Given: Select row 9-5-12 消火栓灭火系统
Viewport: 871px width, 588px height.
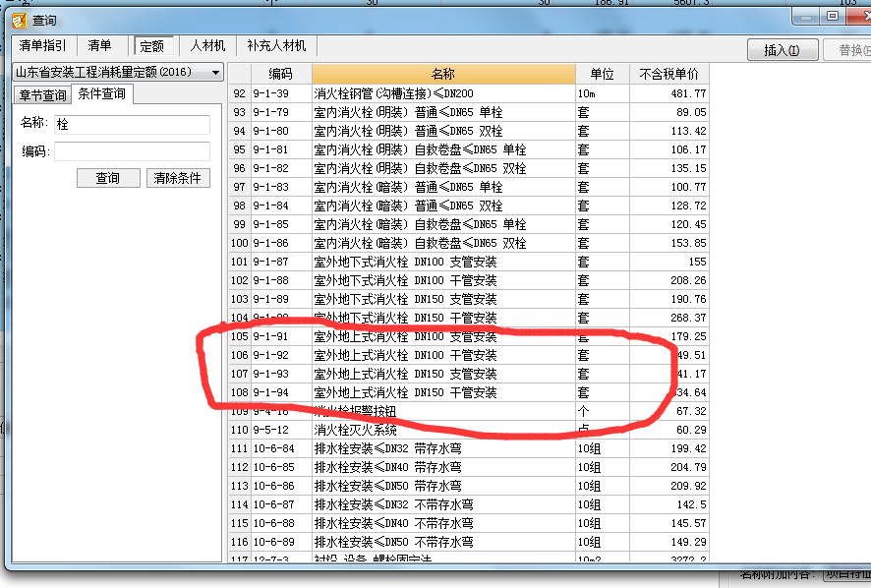Looking at the screenshot, I should pyautogui.click(x=469, y=430).
